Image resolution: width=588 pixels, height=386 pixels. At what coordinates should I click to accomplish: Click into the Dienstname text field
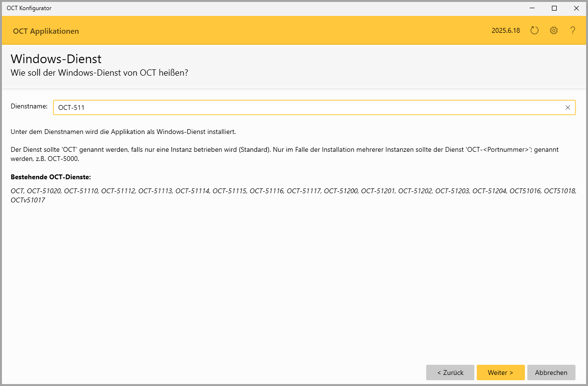(x=308, y=107)
